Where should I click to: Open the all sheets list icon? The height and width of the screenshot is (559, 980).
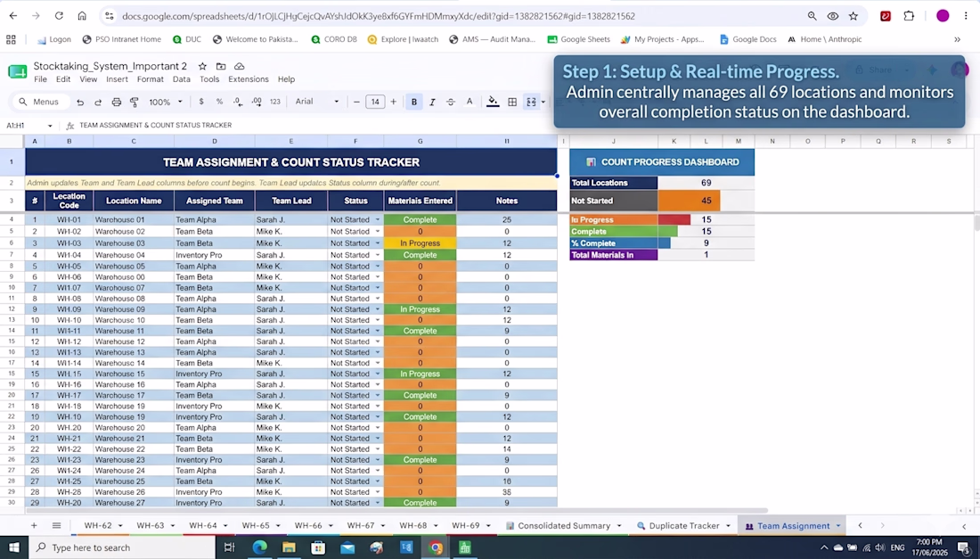coord(56,526)
